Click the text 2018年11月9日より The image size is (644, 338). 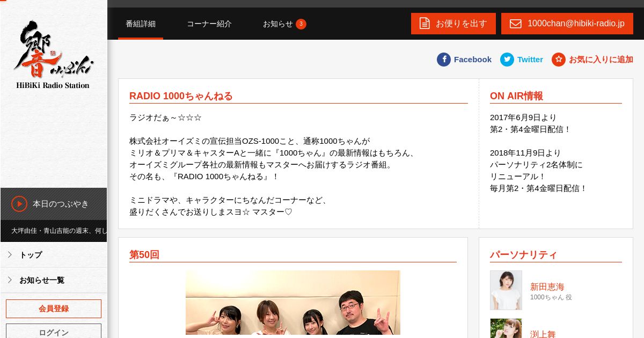(x=525, y=153)
